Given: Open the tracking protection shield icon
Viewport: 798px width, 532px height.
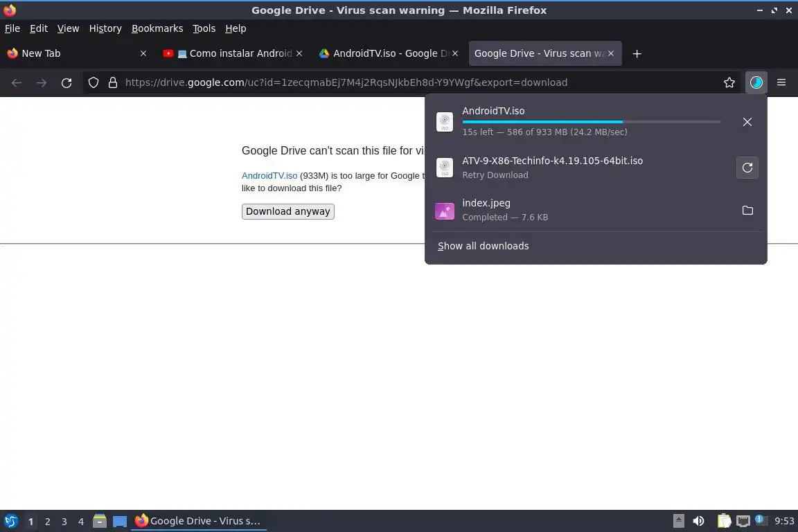Looking at the screenshot, I should click(x=93, y=82).
